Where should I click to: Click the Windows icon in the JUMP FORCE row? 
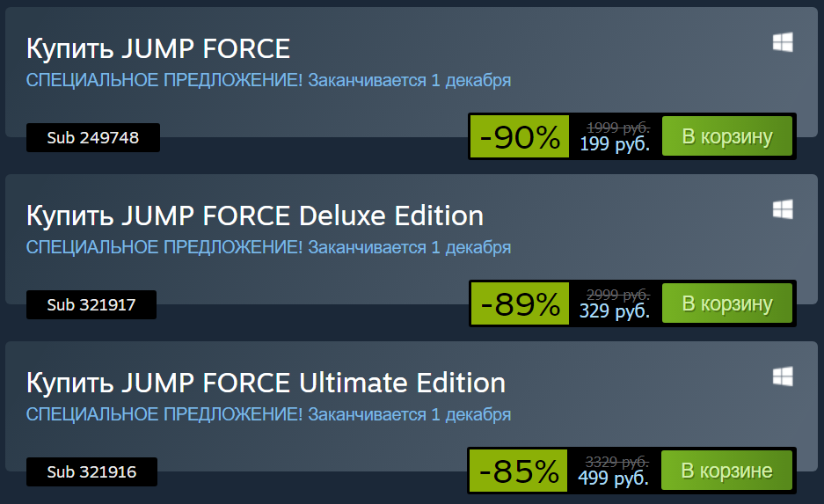[783, 42]
